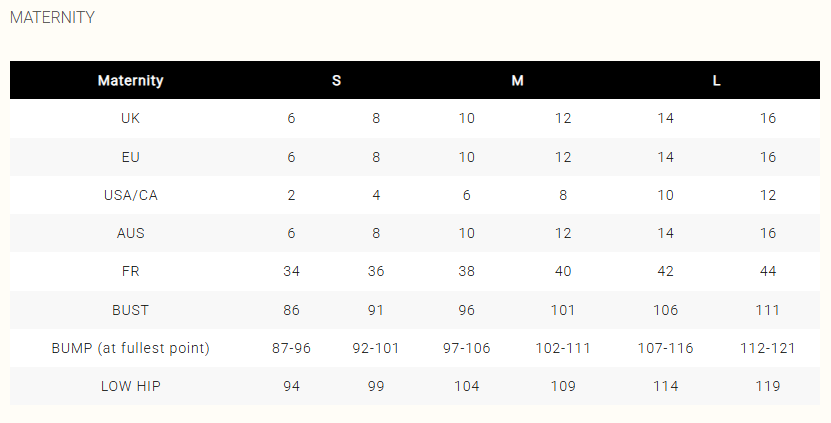This screenshot has height=423, width=831.
Task: Select the FR size 34 cell
Action: (291, 272)
